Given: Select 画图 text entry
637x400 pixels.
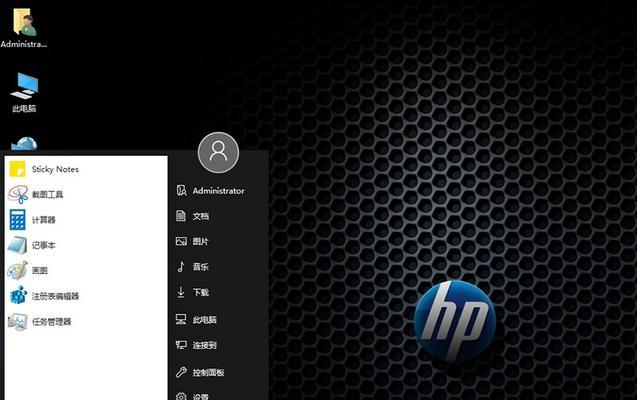Looking at the screenshot, I should pos(40,270).
